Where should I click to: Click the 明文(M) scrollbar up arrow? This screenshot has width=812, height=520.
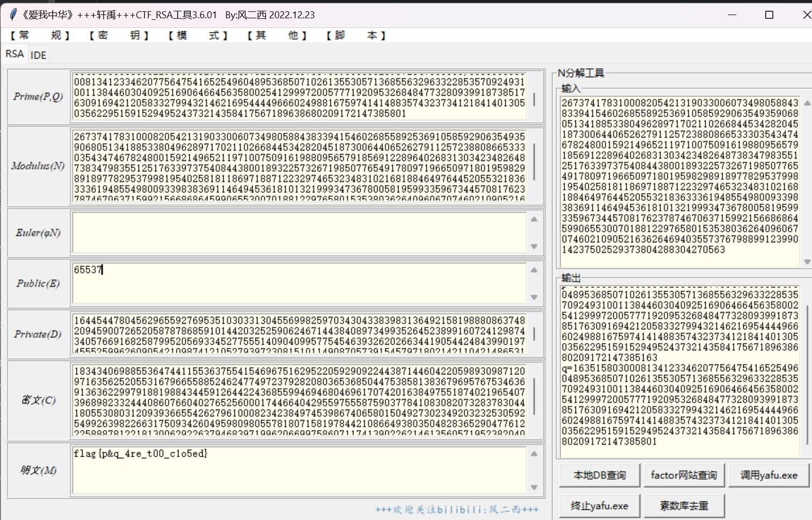coord(534,454)
